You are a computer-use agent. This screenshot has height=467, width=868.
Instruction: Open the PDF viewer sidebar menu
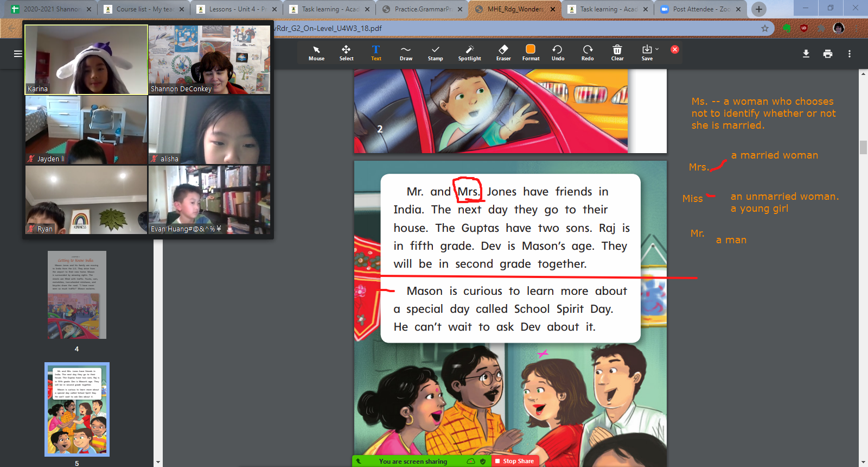tap(18, 54)
